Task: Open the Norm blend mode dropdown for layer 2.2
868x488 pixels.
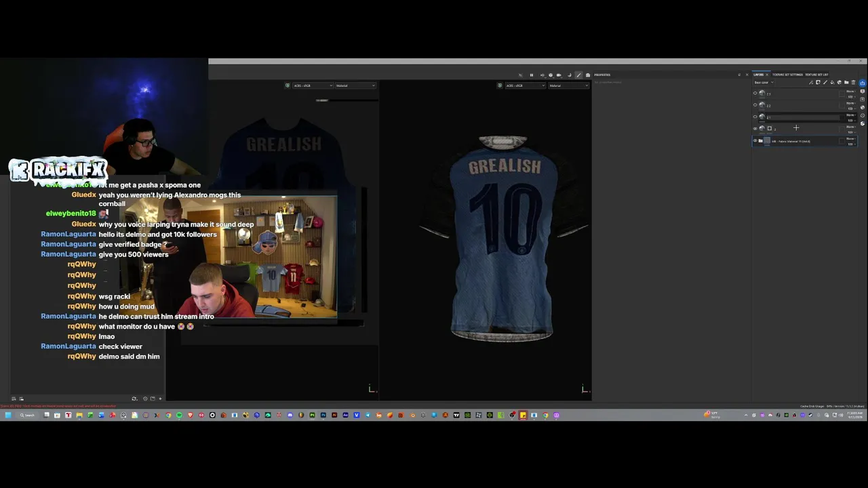Action: (x=850, y=103)
